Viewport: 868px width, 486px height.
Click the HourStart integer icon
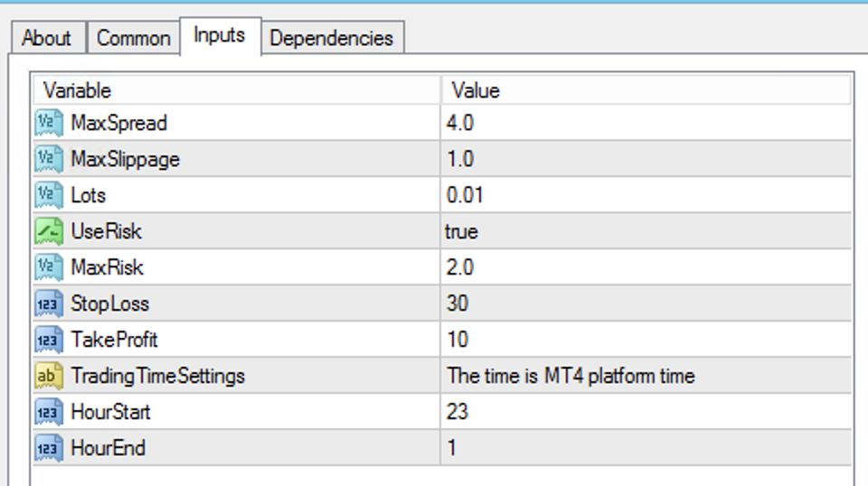(49, 412)
